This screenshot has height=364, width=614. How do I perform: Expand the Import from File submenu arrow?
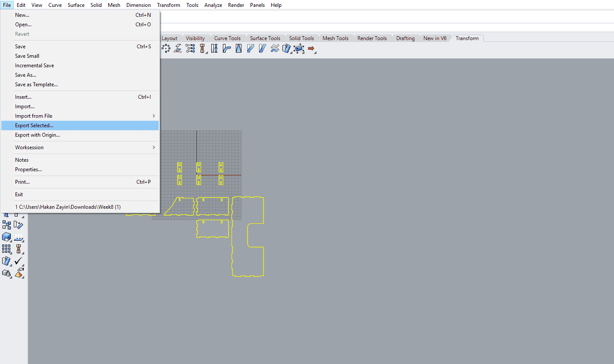pyautogui.click(x=153, y=116)
